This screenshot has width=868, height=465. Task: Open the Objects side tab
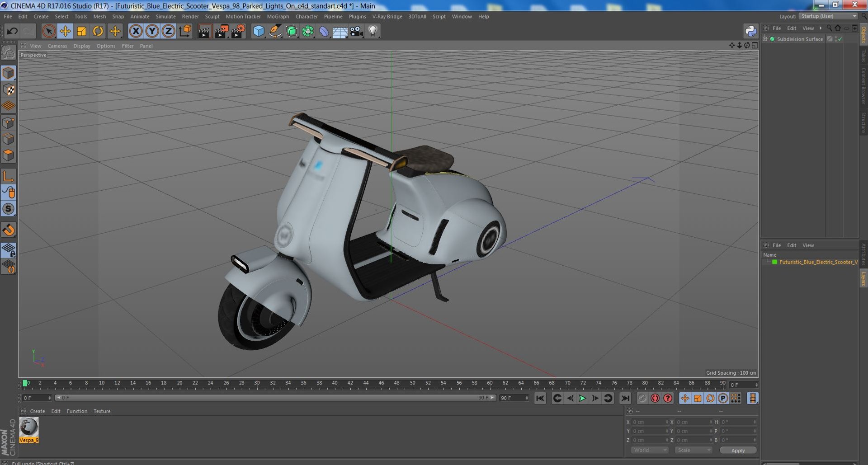pos(863,34)
